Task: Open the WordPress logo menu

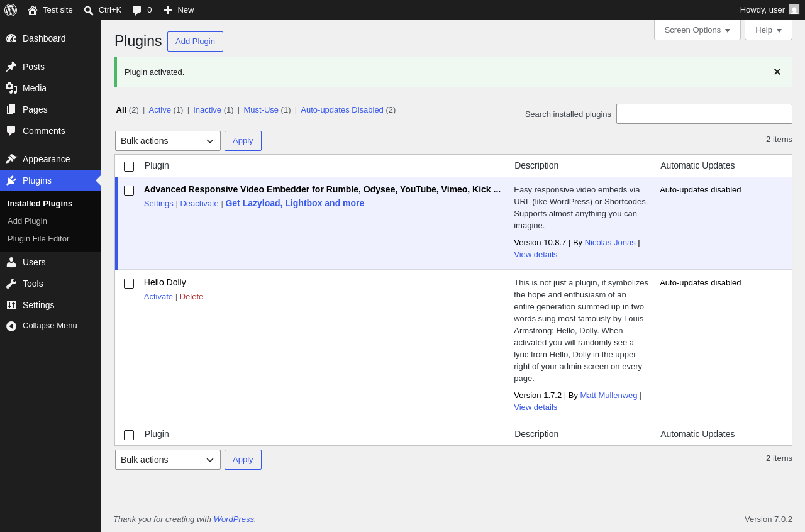Action: coord(11,10)
